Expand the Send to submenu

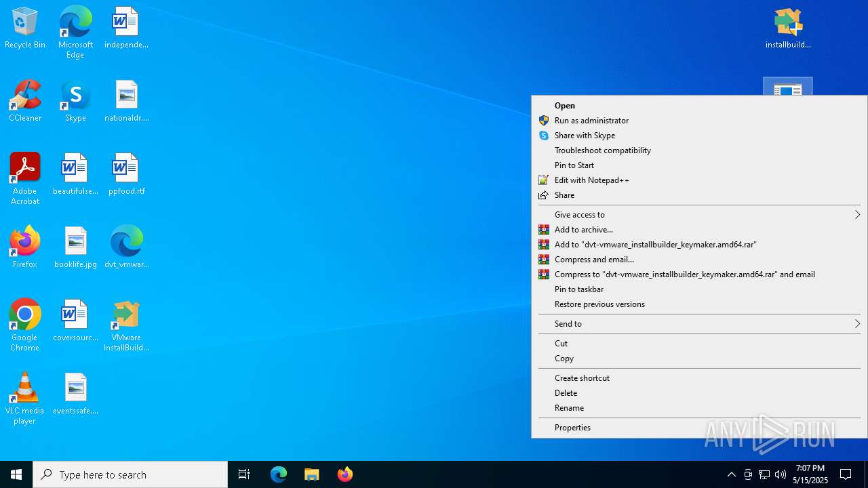point(699,324)
